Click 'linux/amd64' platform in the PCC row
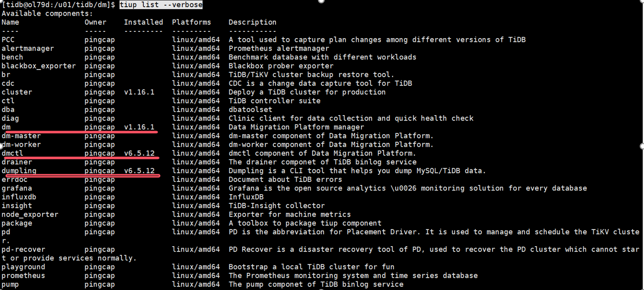The height and width of the screenshot is (290, 644). [x=196, y=40]
